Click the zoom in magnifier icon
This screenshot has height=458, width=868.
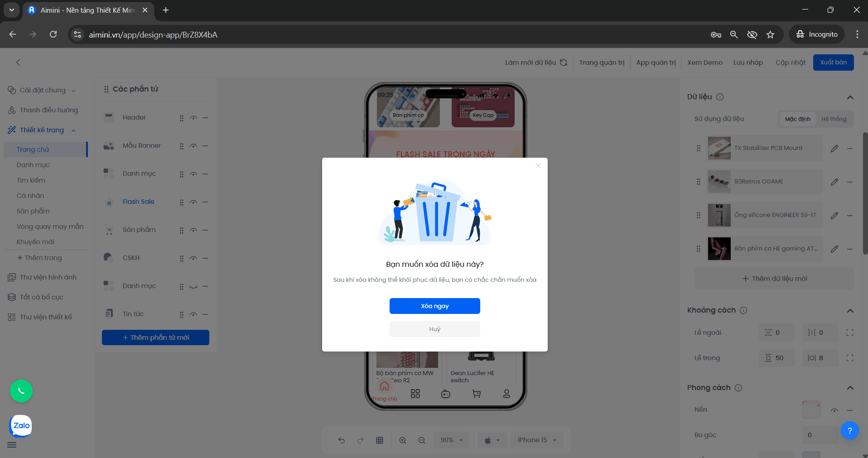[x=402, y=440]
